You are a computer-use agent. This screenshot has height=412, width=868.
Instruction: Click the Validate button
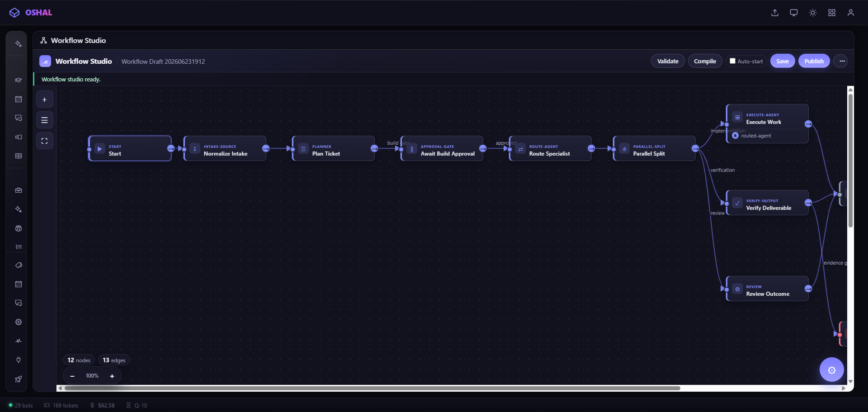668,61
